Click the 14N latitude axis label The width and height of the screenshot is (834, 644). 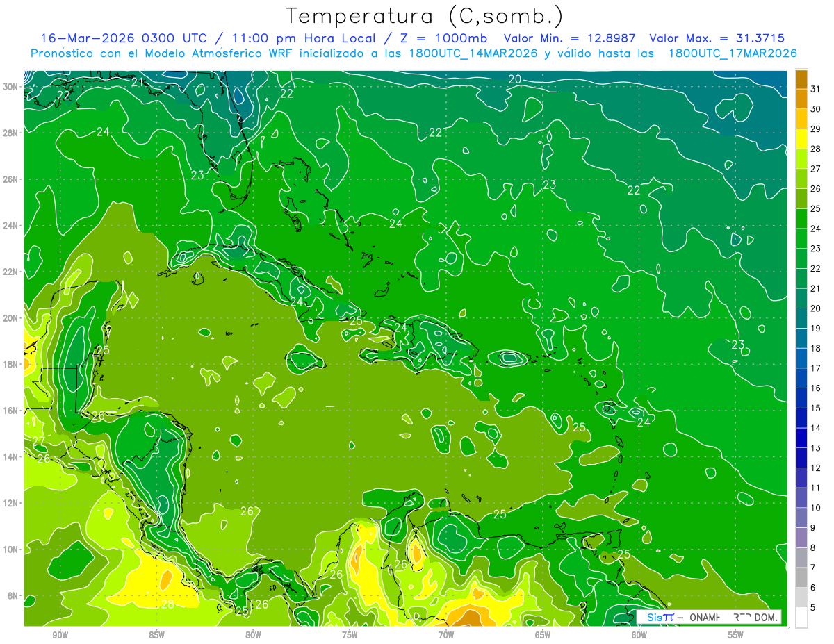[12, 457]
